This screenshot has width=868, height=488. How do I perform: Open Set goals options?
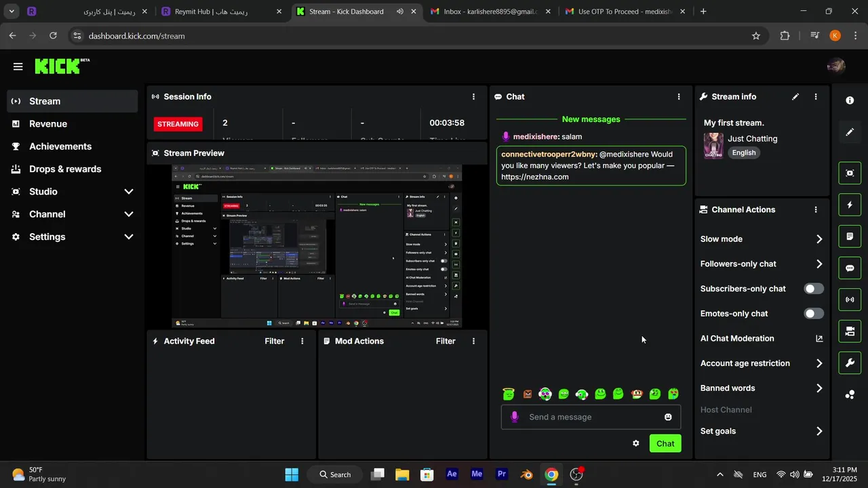click(x=762, y=431)
